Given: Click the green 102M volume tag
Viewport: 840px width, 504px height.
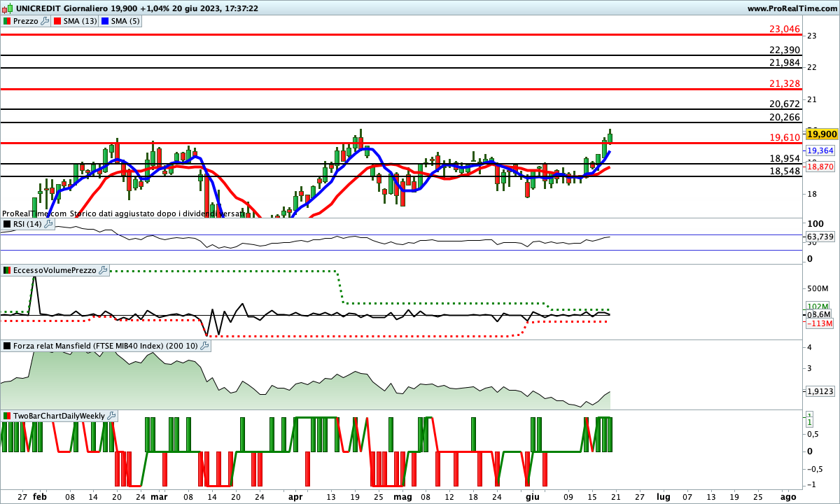Looking at the screenshot, I should coord(818,307).
